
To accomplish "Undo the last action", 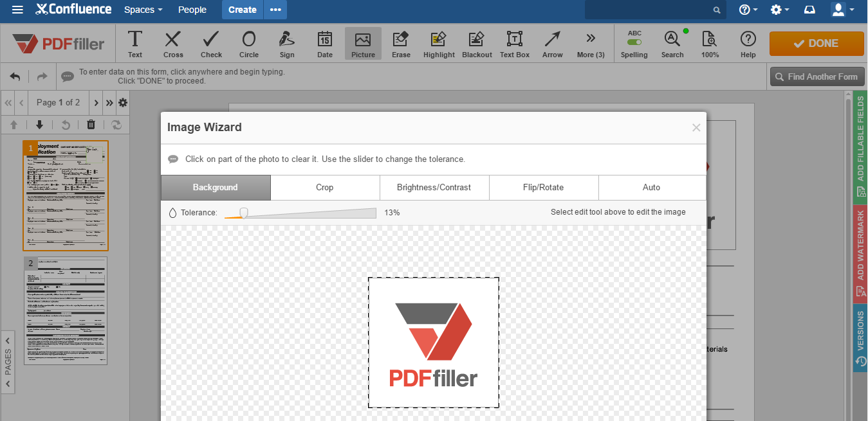I will (15, 76).
